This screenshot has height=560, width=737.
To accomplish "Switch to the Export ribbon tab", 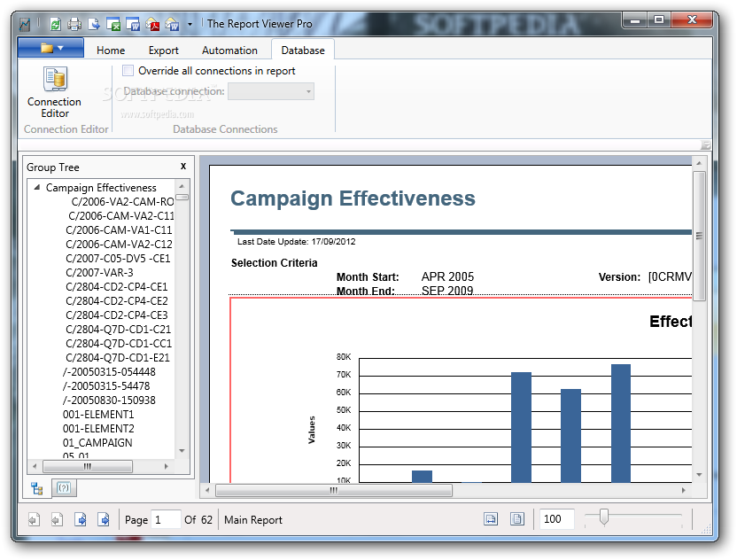I will click(163, 51).
